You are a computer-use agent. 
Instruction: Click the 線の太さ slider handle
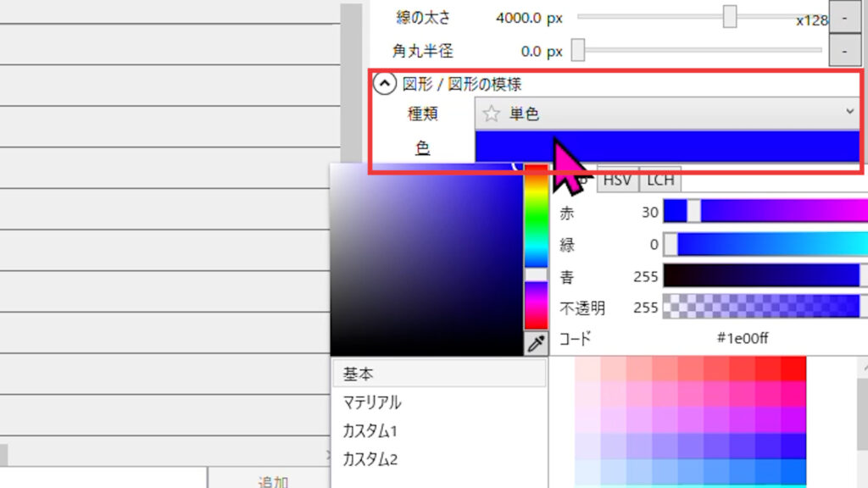click(730, 17)
